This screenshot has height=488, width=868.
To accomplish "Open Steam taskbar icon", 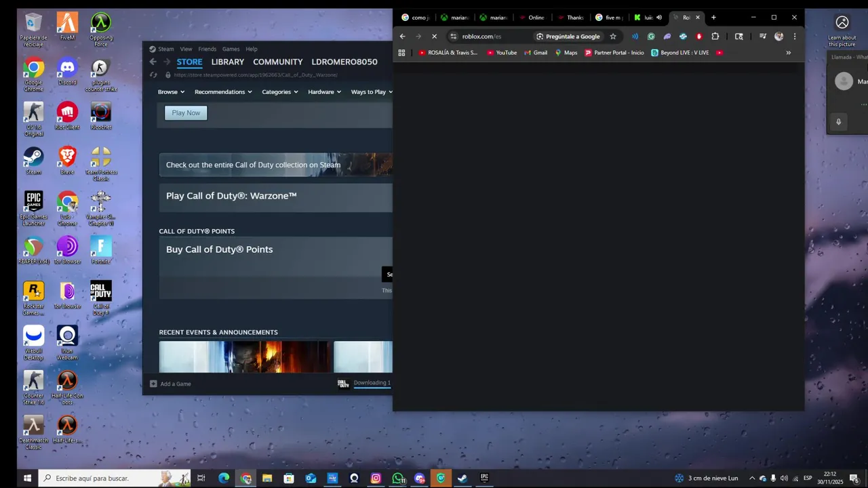I will tap(462, 479).
